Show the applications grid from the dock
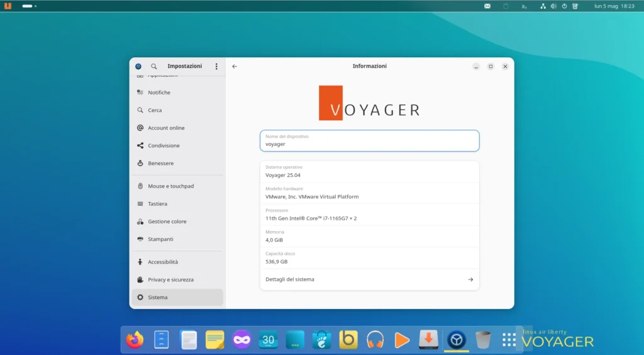 [509, 340]
